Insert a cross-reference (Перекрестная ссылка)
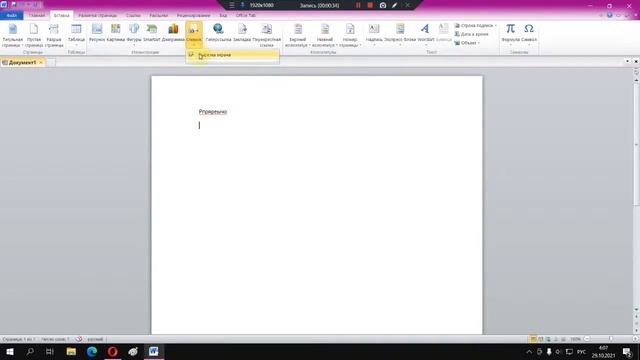 [267, 36]
